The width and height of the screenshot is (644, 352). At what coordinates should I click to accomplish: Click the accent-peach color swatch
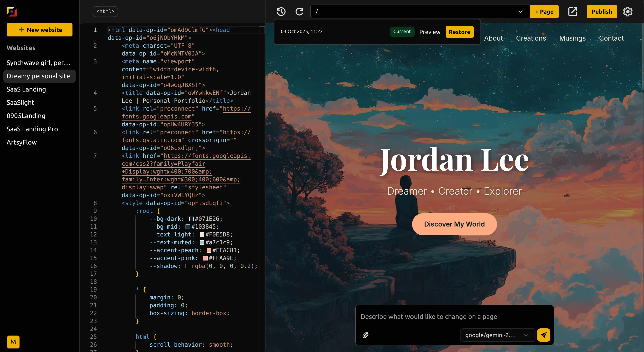tap(209, 250)
